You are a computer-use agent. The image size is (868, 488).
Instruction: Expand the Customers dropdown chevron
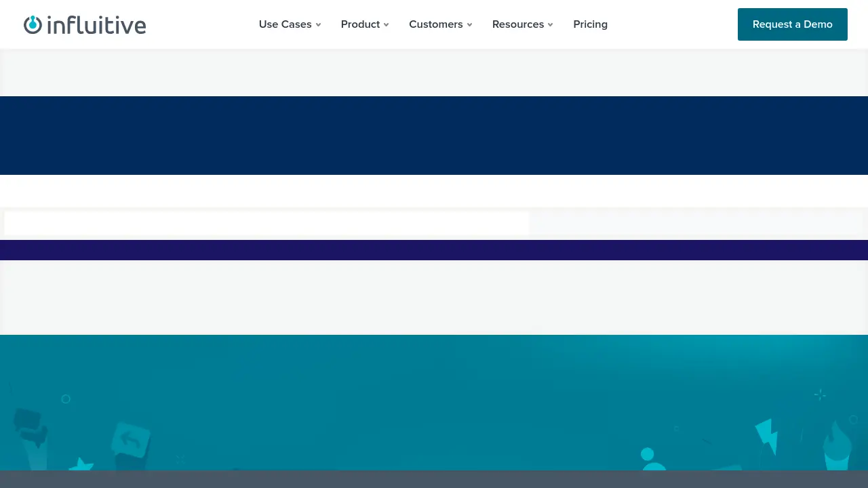pos(469,24)
